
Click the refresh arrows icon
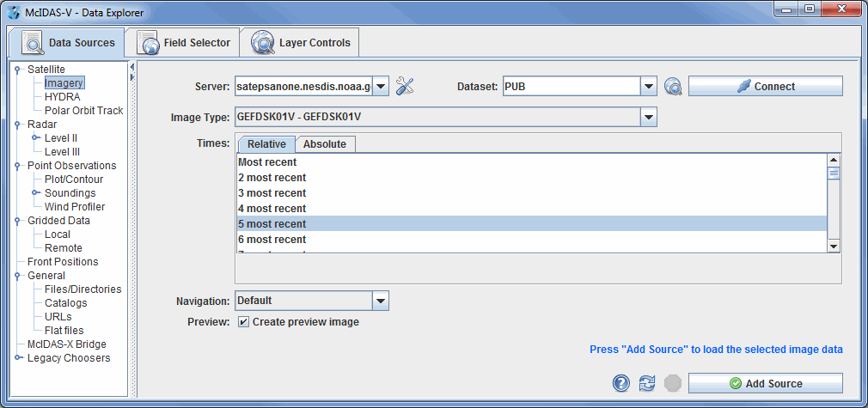pyautogui.click(x=647, y=383)
